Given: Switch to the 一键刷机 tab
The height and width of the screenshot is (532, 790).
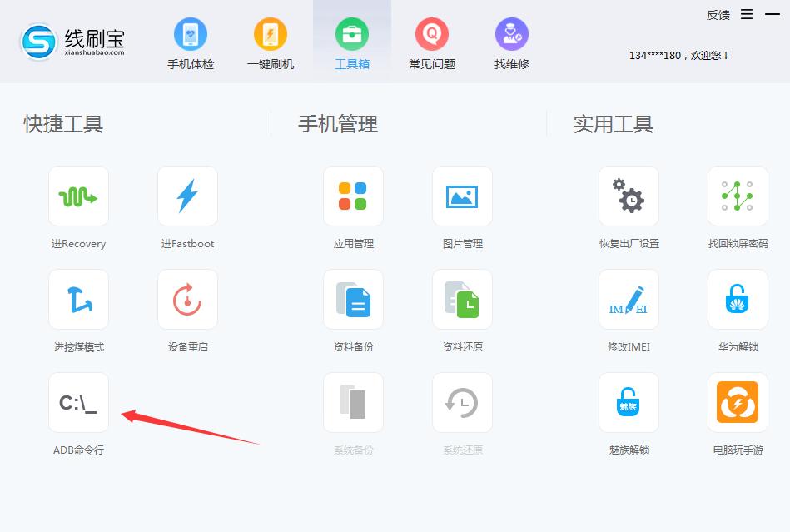Looking at the screenshot, I should pyautogui.click(x=271, y=42).
